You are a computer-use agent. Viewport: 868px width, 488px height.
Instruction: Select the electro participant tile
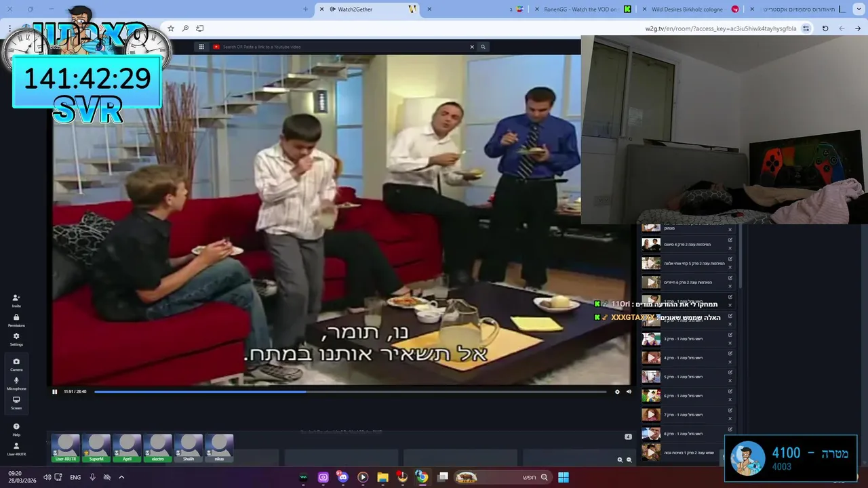(157, 449)
